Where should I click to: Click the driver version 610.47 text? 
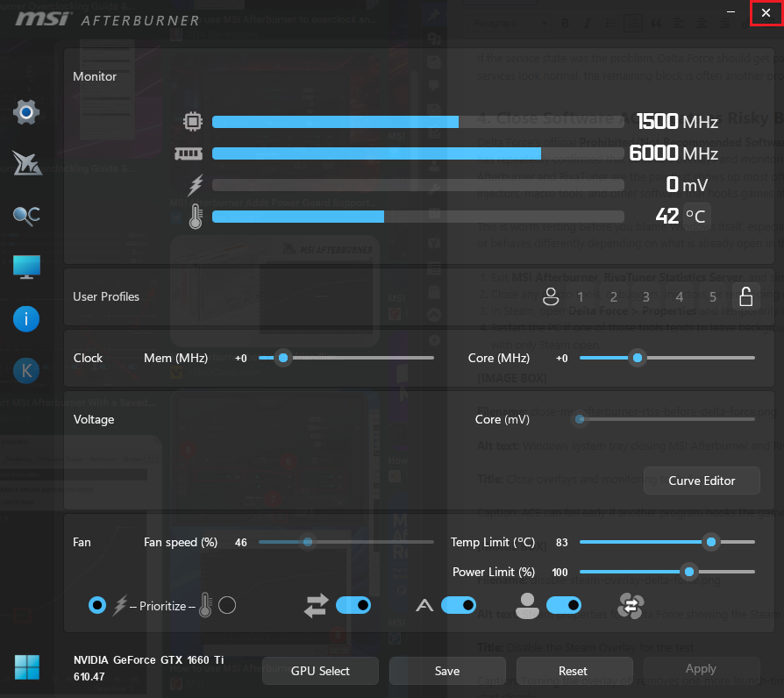(x=89, y=677)
